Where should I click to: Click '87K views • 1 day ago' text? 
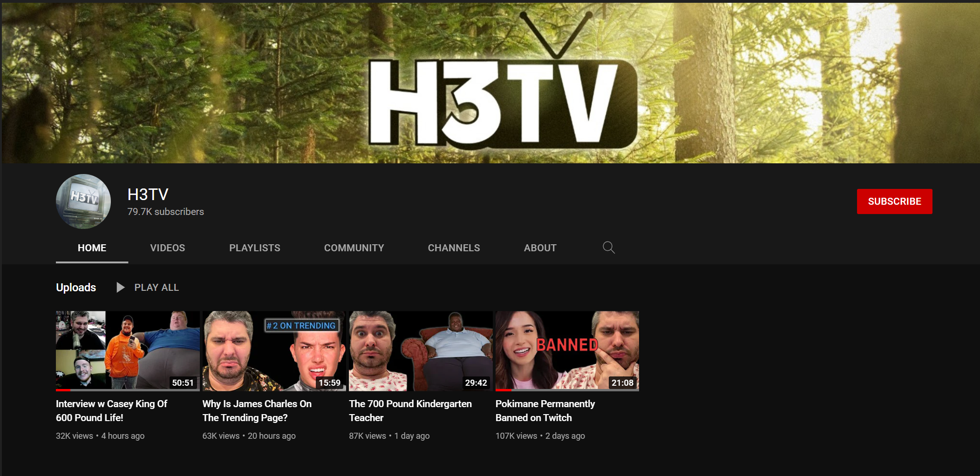tap(389, 436)
